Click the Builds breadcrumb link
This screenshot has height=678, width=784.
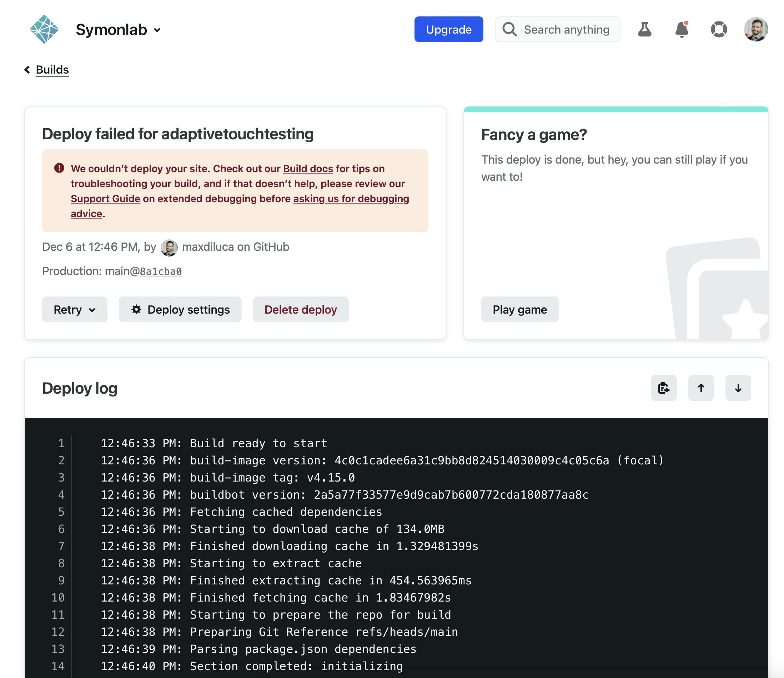click(x=52, y=69)
